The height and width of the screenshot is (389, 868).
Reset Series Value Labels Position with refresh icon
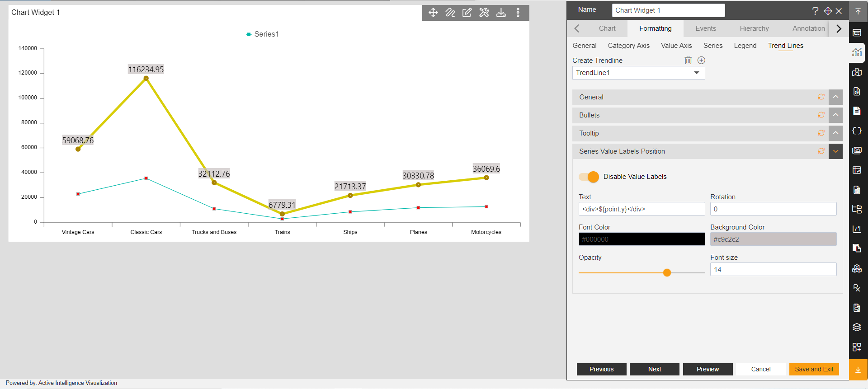[821, 151]
